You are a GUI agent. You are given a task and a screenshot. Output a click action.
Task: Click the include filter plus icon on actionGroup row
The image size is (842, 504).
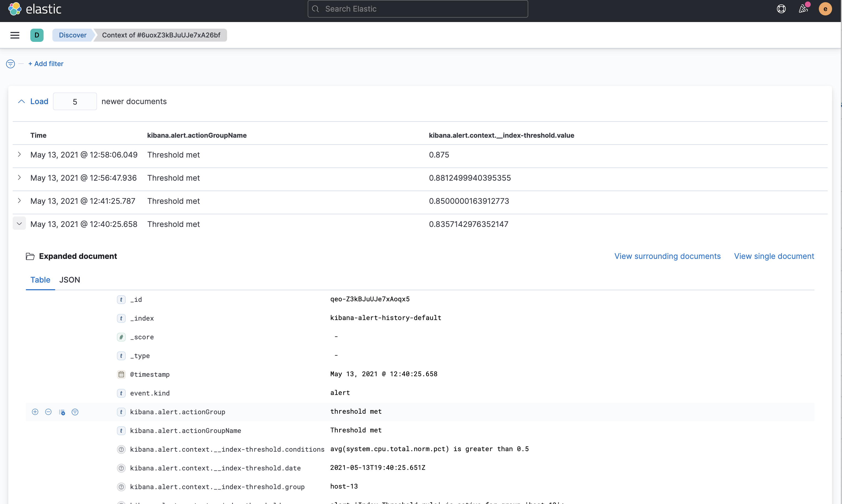tap(35, 412)
